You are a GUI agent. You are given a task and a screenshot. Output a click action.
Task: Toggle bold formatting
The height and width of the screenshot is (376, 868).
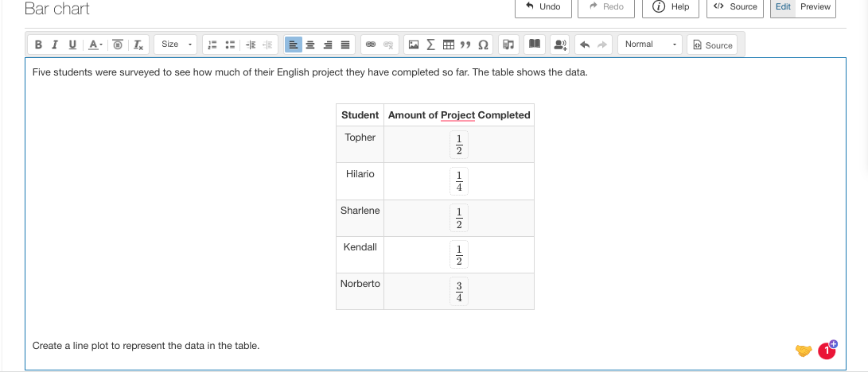point(38,45)
